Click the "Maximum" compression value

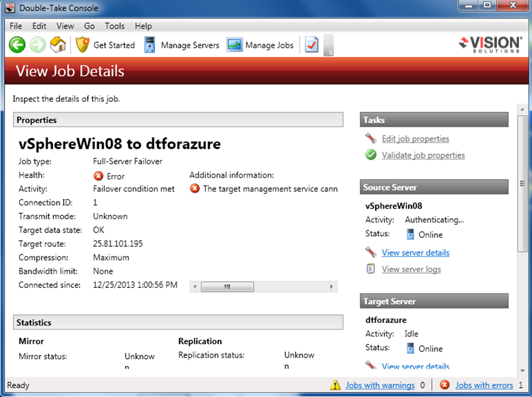pyautogui.click(x=111, y=258)
